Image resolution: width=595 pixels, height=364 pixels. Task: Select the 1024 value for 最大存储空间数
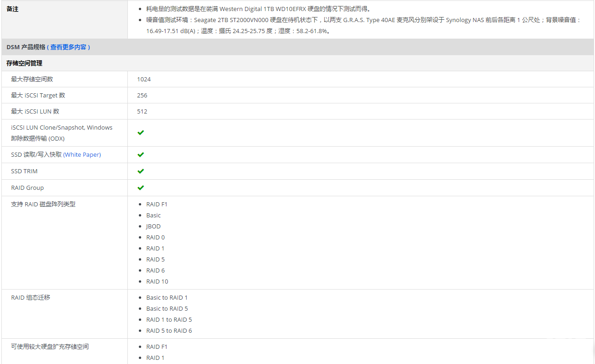pos(144,79)
